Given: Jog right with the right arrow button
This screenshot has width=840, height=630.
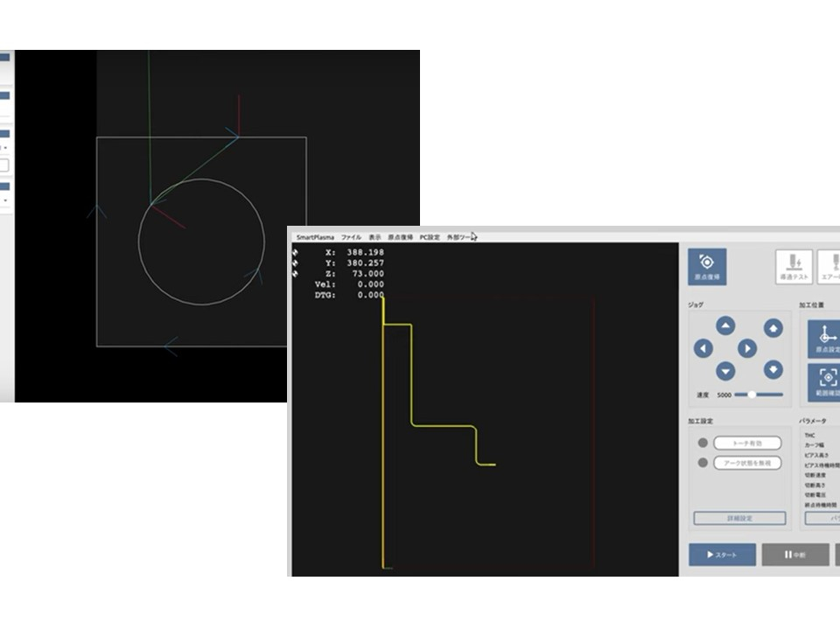Looking at the screenshot, I should [x=746, y=349].
